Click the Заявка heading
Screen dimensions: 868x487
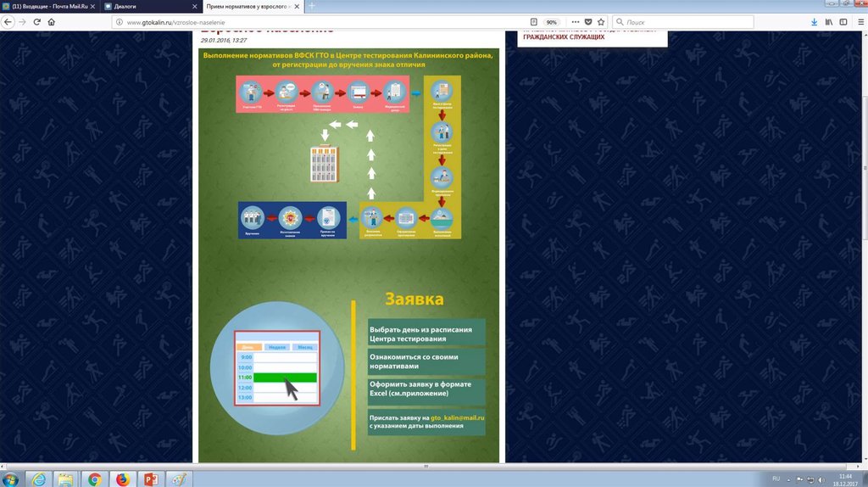click(414, 299)
